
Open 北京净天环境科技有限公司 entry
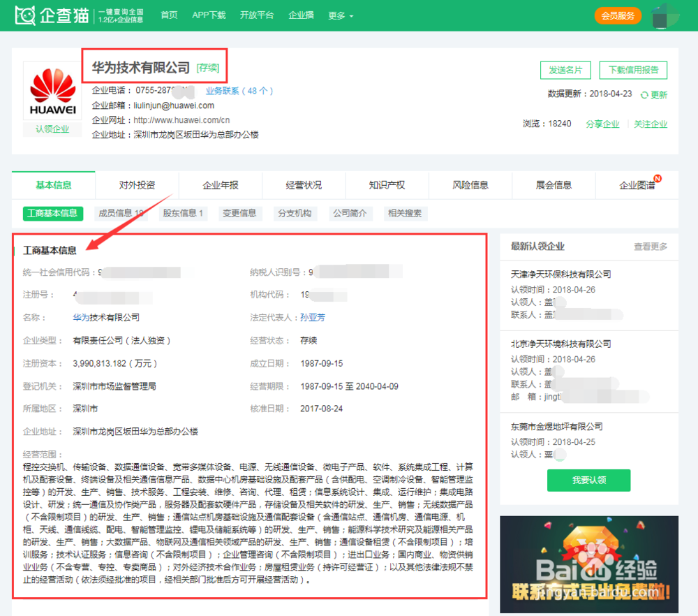coord(560,344)
